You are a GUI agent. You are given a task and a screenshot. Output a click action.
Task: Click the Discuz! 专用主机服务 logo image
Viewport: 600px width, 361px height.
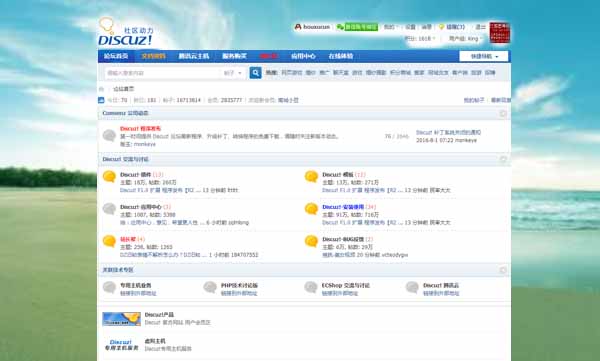click(x=122, y=345)
